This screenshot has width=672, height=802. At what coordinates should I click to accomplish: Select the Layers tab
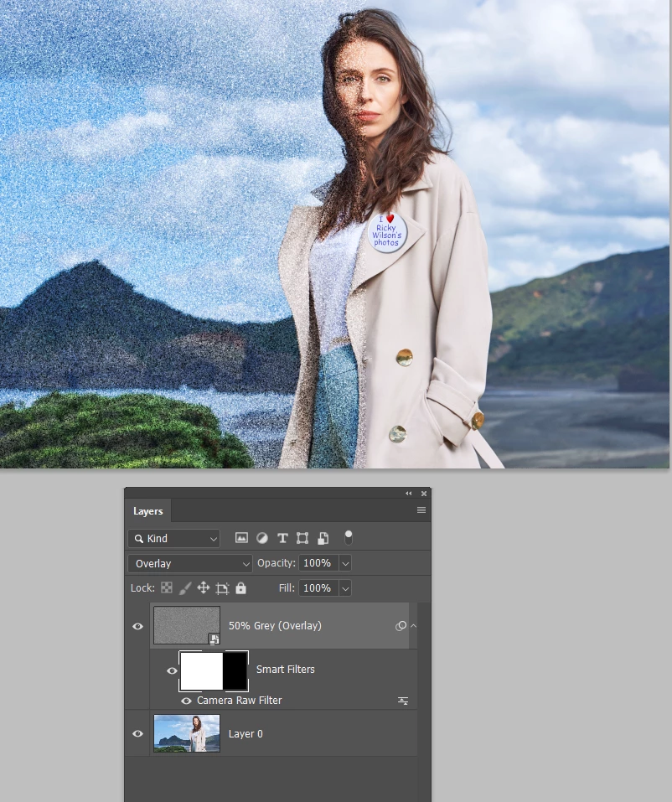pos(147,511)
